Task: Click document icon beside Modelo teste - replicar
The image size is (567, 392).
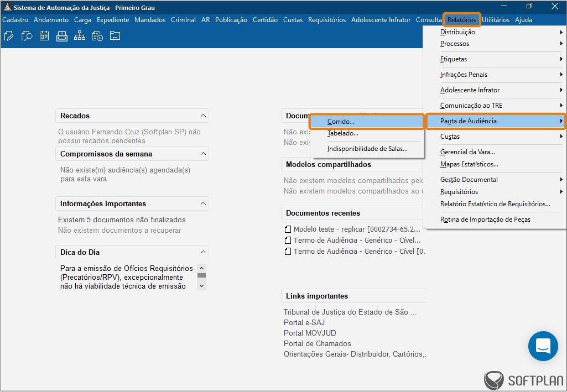Action: (x=288, y=229)
